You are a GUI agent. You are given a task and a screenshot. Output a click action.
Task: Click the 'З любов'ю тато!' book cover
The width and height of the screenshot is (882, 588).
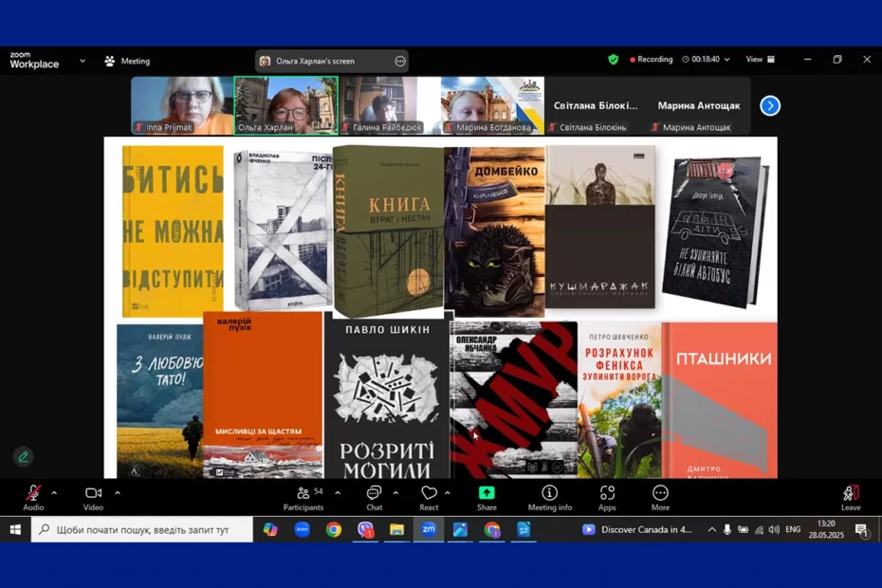coord(159,401)
